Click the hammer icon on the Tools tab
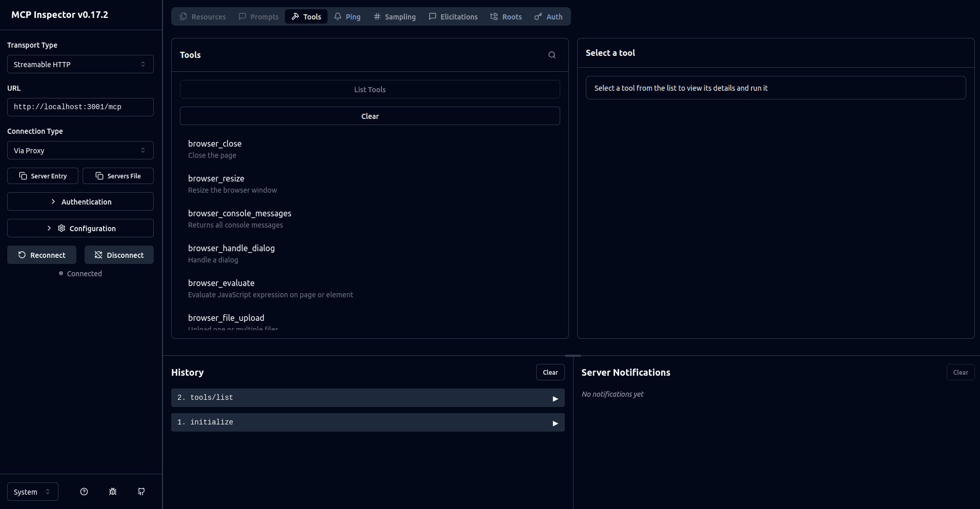980x509 pixels. point(295,16)
